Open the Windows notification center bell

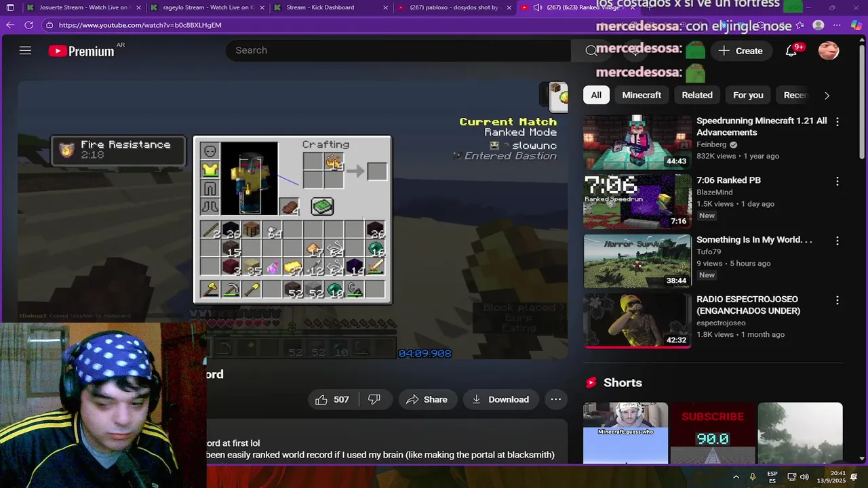[854, 476]
